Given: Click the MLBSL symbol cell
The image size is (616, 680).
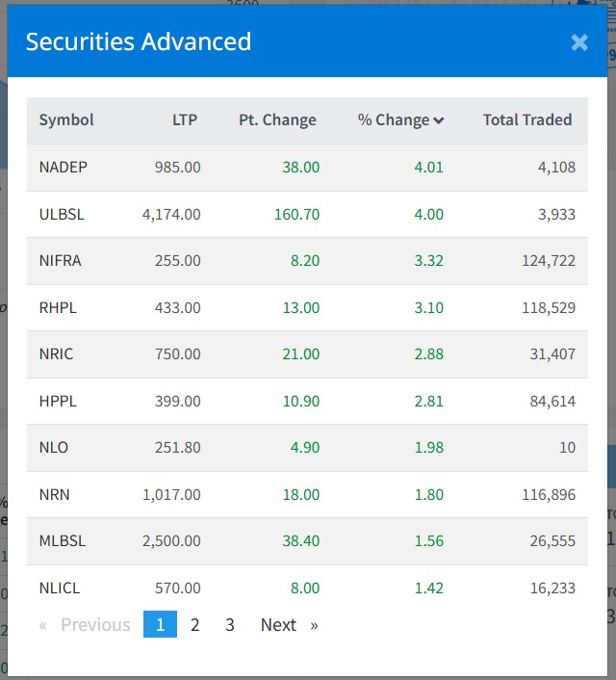Looking at the screenshot, I should point(63,541).
